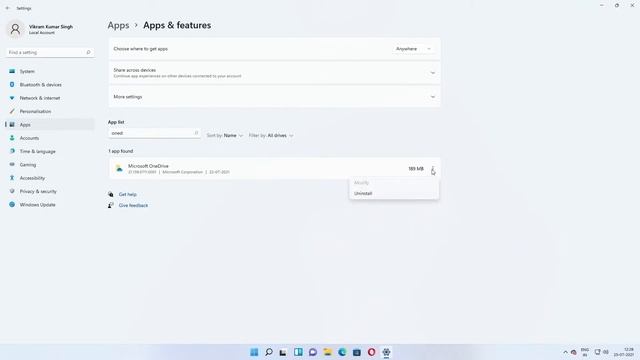Open taskbar Search
The height and width of the screenshot is (360, 640).
pyautogui.click(x=269, y=352)
